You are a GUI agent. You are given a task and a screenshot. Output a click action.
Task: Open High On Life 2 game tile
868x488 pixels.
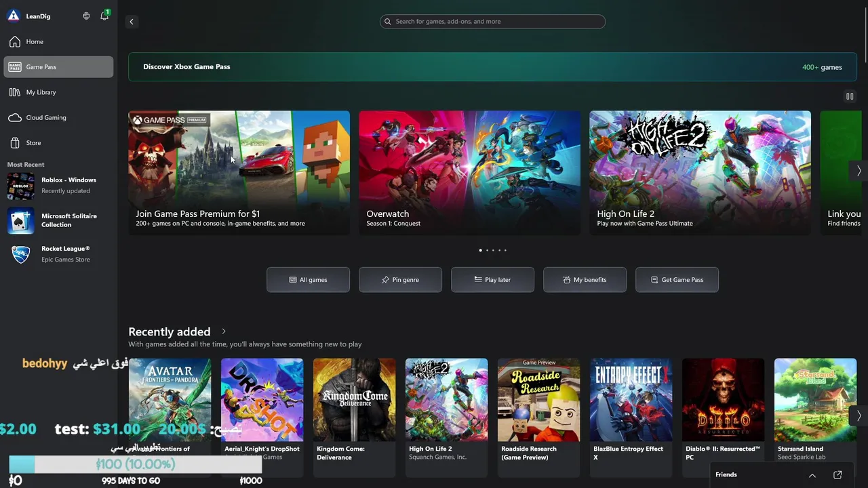(x=446, y=418)
